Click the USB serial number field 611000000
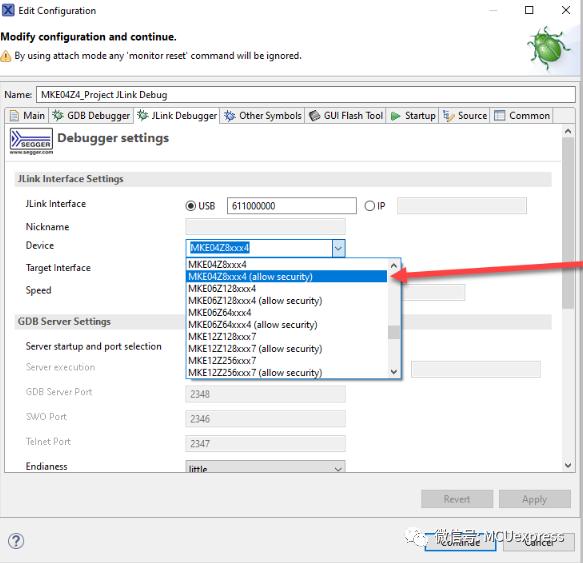583x563 pixels. [292, 206]
